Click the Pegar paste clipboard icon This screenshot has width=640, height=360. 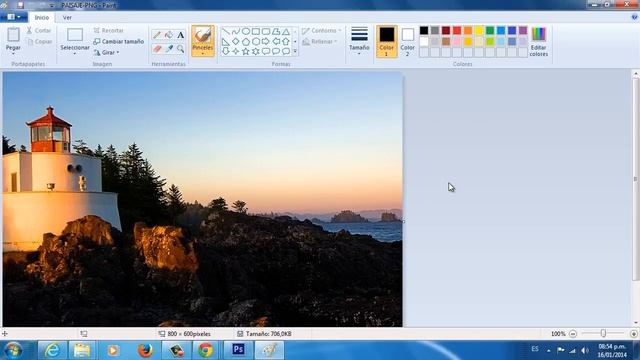pos(13,35)
